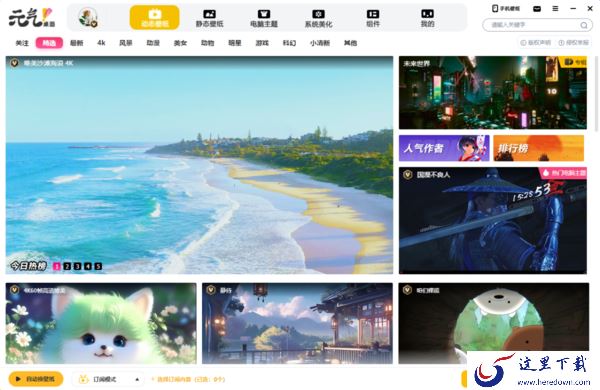Open the 人气作者 popular authors banner

pos(444,148)
